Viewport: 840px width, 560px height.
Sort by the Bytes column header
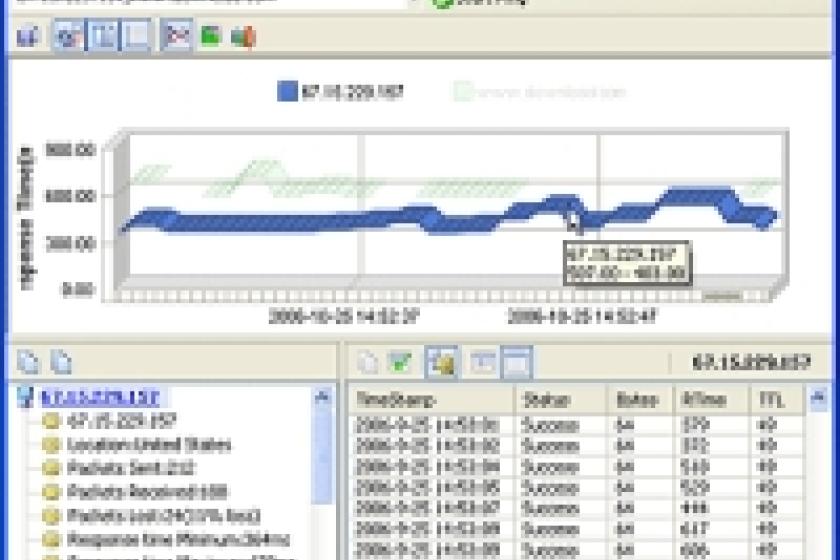pyautogui.click(x=641, y=400)
